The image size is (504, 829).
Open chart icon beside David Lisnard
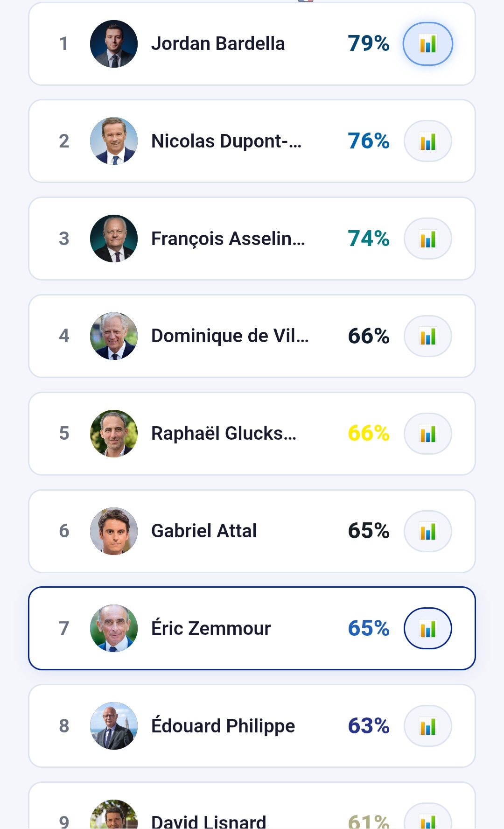pos(427,820)
